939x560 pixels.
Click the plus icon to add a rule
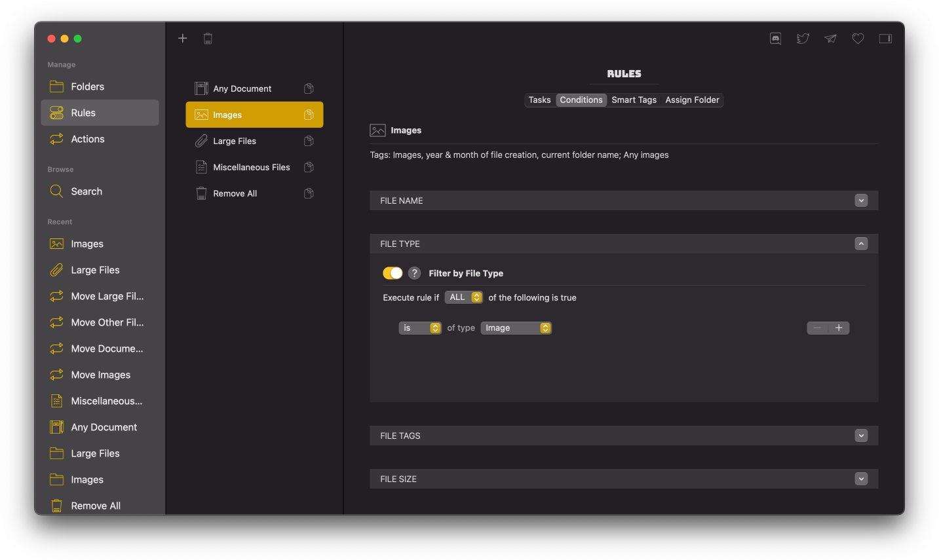click(x=182, y=38)
